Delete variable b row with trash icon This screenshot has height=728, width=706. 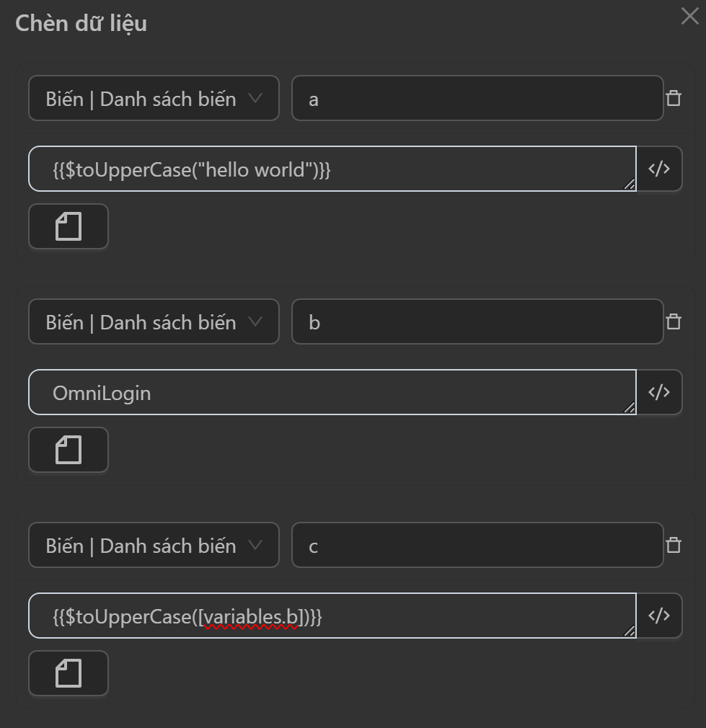tap(674, 322)
